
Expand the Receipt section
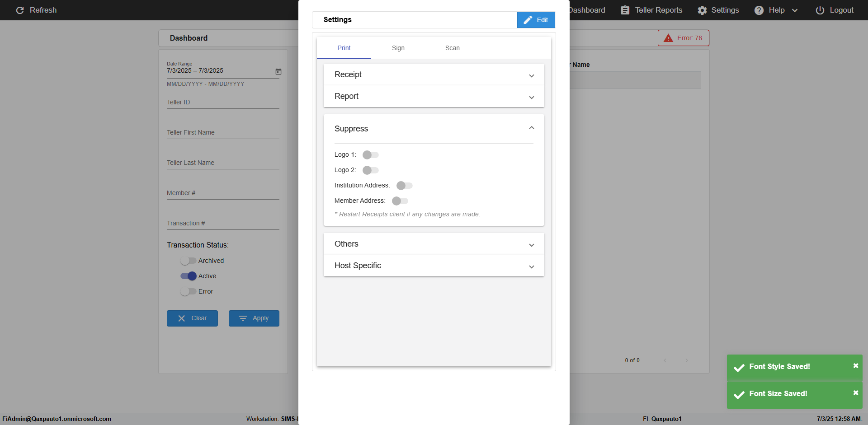434,75
